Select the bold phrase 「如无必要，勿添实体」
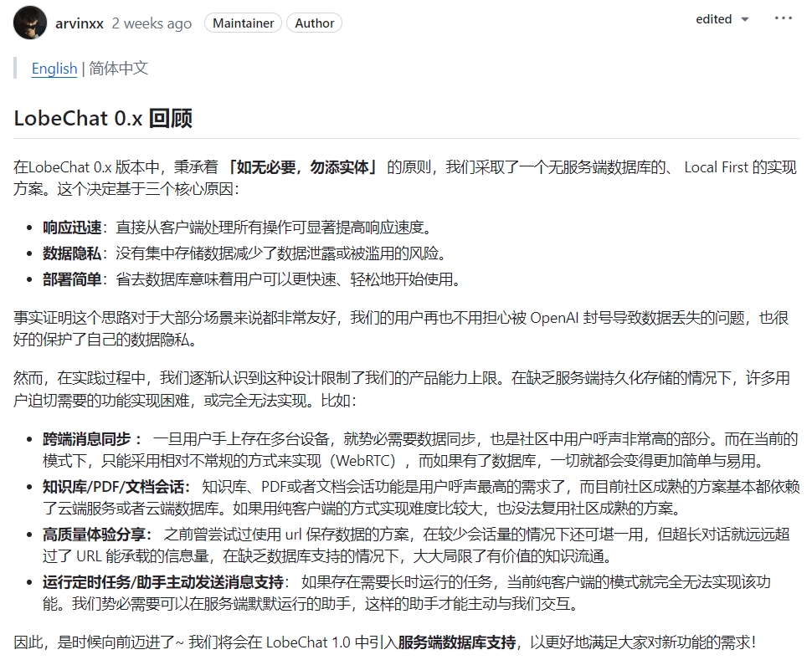The width and height of the screenshot is (812, 660). (302, 167)
